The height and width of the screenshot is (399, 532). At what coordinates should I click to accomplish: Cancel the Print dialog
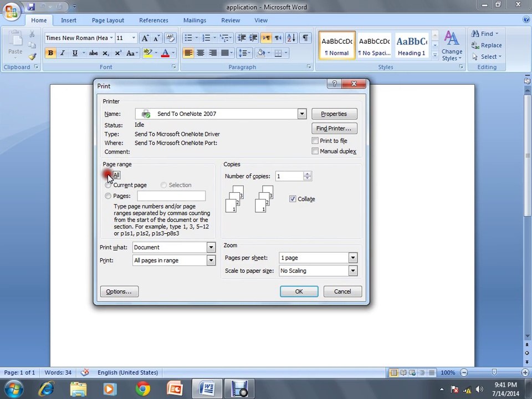[342, 291]
